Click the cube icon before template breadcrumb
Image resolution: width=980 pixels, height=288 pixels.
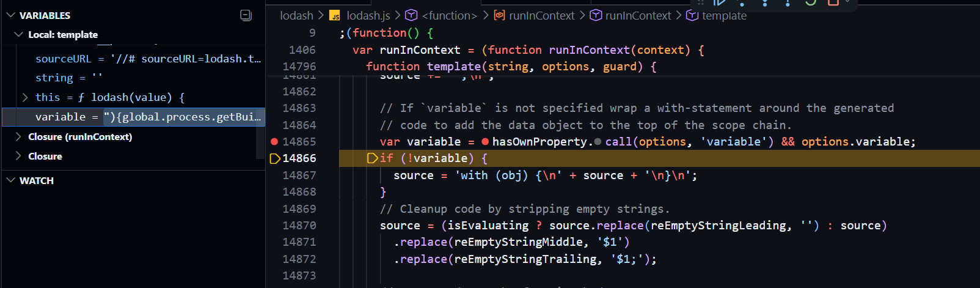pyautogui.click(x=692, y=15)
